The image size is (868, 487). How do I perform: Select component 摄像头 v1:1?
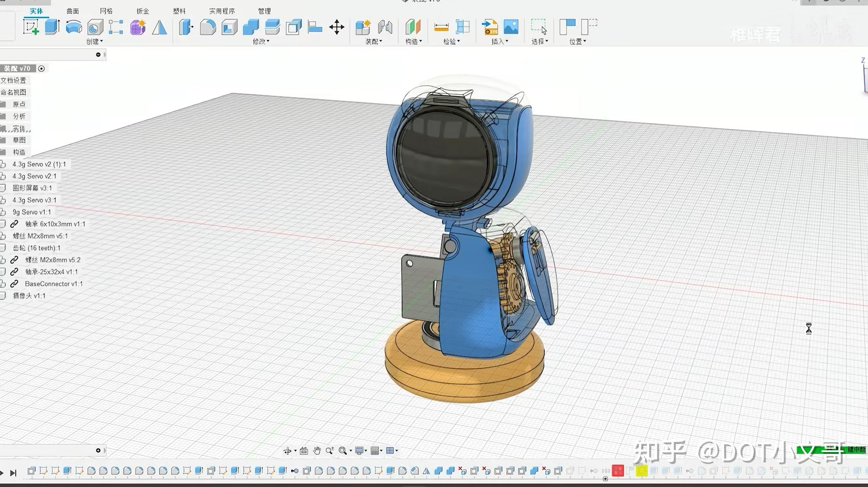pyautogui.click(x=29, y=296)
